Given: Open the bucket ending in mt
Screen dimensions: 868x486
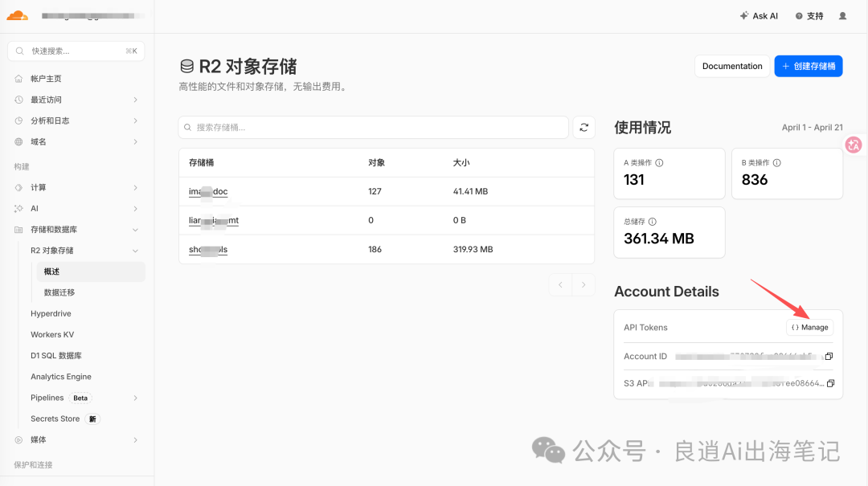Looking at the screenshot, I should pyautogui.click(x=214, y=220).
